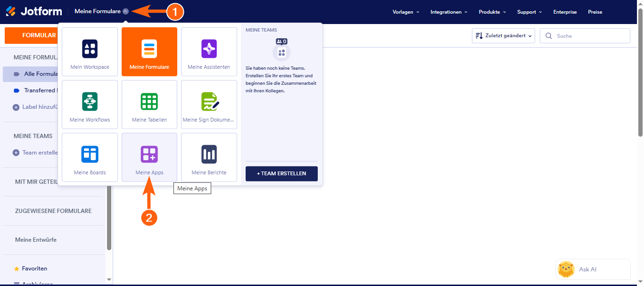The image size is (644, 286).
Task: Open Mit mir geteilt section
Action: pyautogui.click(x=37, y=181)
